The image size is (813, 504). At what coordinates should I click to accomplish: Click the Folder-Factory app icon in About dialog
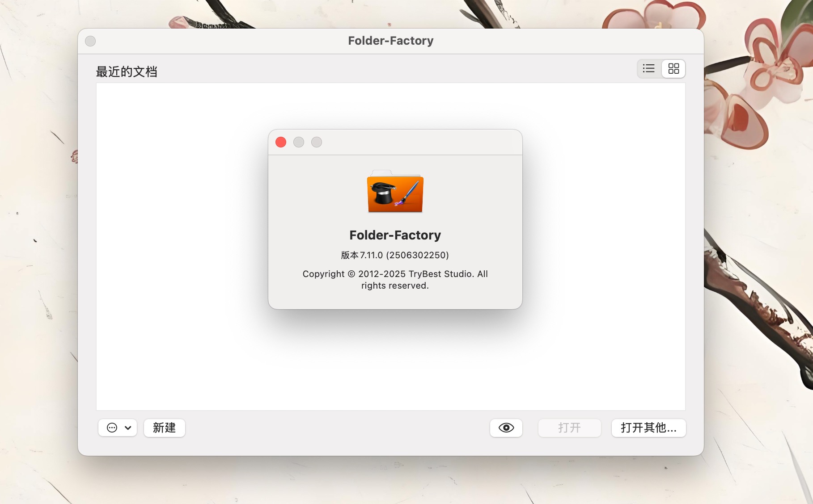pos(395,191)
